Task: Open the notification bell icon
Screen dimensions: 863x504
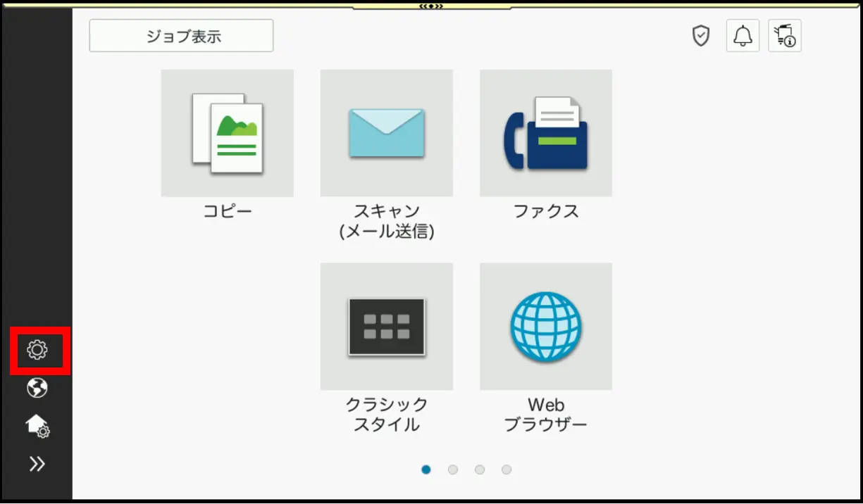Action: (x=743, y=36)
